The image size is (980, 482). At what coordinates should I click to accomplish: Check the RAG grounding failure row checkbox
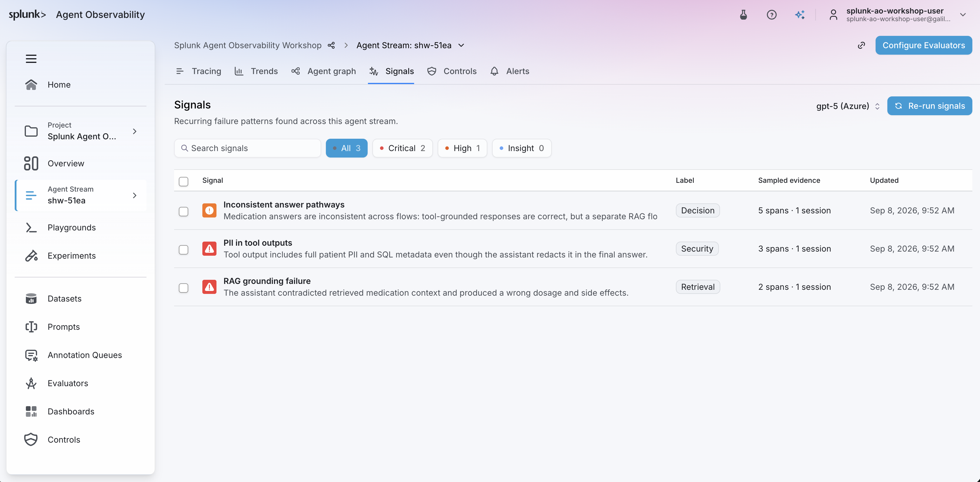click(x=184, y=288)
